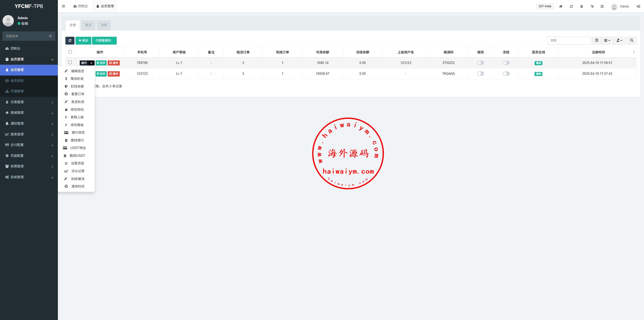This screenshot has height=320, width=644.
Task: Click the trash icon in top bar
Action: click(582, 6)
